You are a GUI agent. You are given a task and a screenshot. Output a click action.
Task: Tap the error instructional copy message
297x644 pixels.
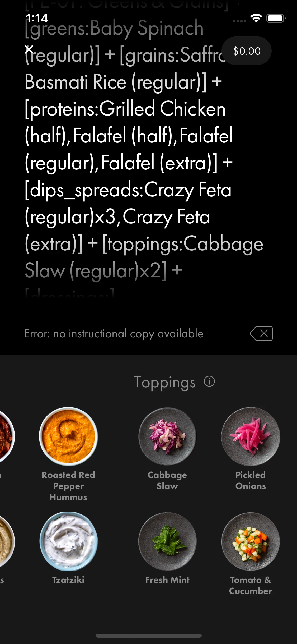click(114, 334)
